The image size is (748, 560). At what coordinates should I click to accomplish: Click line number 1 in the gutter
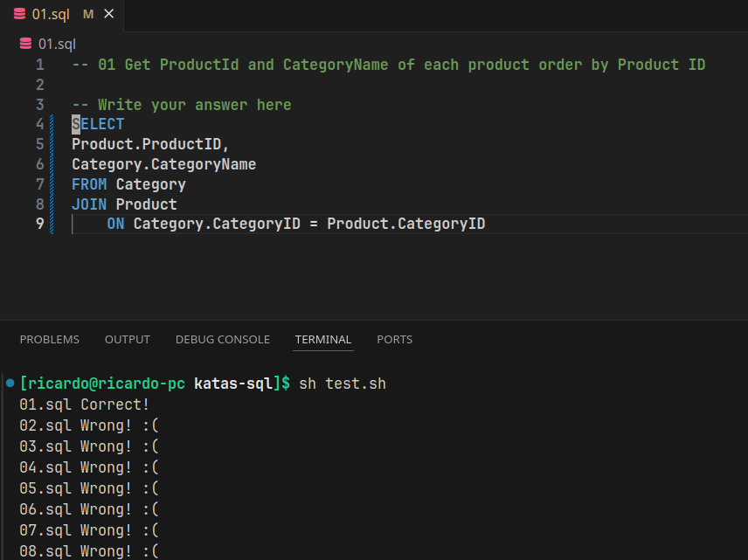pyautogui.click(x=40, y=65)
